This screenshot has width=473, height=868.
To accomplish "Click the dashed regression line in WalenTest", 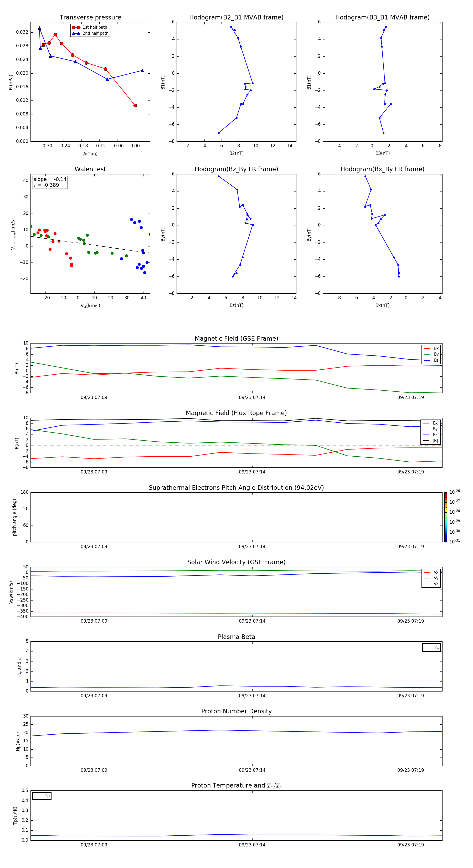I will click(x=90, y=244).
